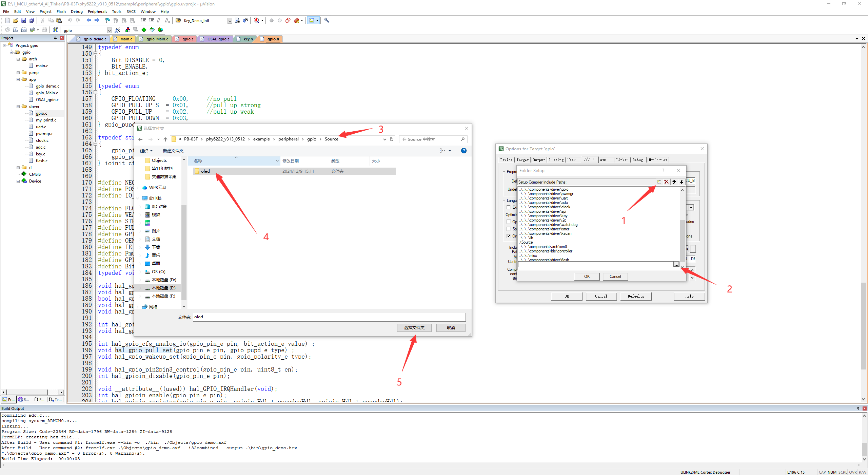Click the Rebuild all target files icon

point(24,30)
